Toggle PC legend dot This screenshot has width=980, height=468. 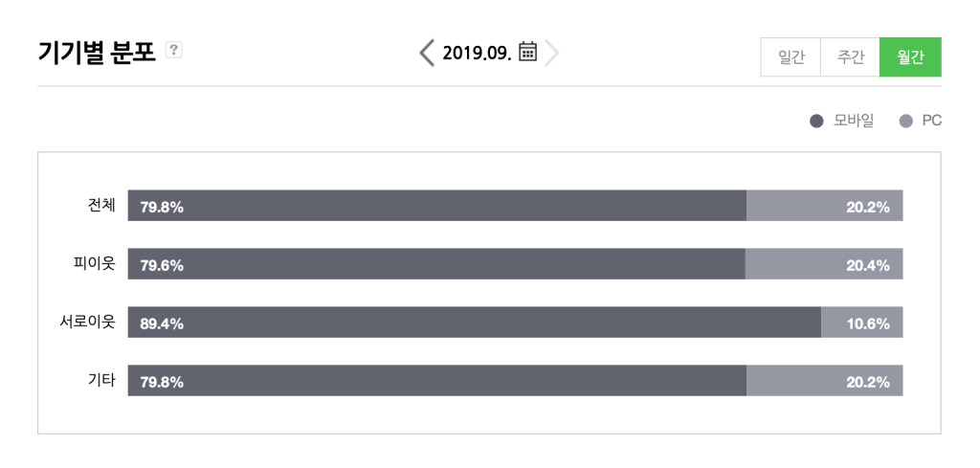(905, 122)
